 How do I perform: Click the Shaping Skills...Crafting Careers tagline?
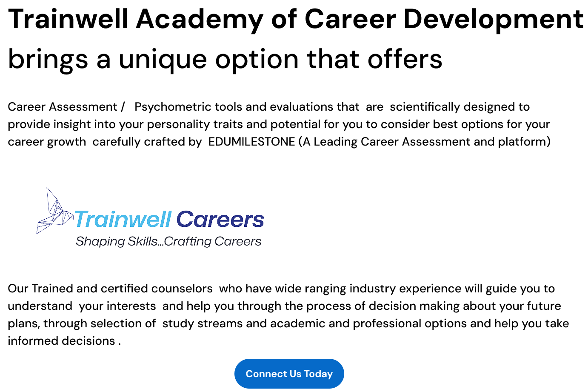coord(168,242)
